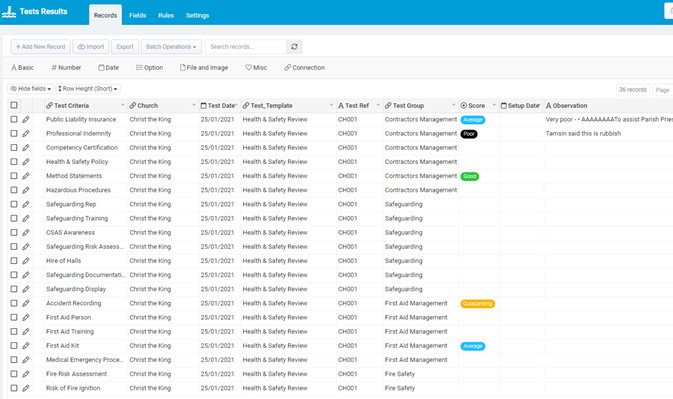Click the orange Outstanding score badge
The image size is (673, 399).
[477, 304]
